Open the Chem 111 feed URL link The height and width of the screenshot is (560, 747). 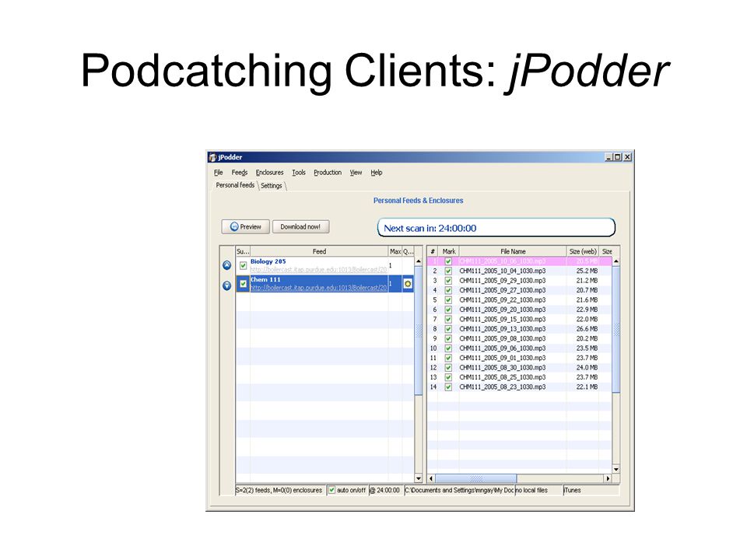click(319, 288)
